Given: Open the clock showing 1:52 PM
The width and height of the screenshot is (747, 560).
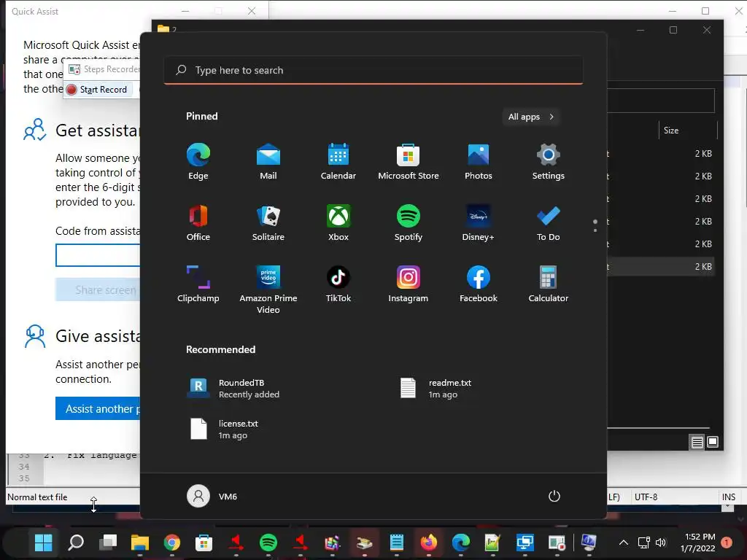Looking at the screenshot, I should pos(698,542).
